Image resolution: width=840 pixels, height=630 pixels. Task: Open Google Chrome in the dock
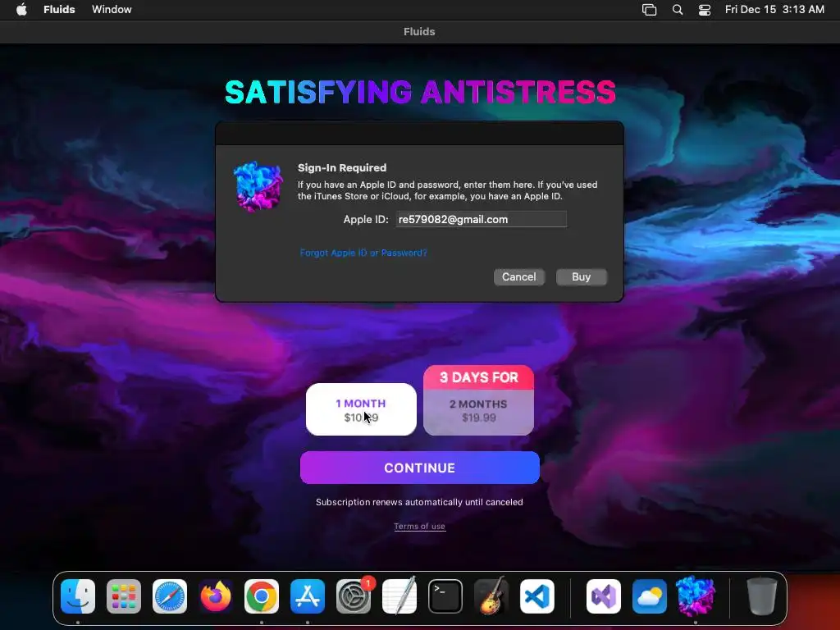point(262,596)
